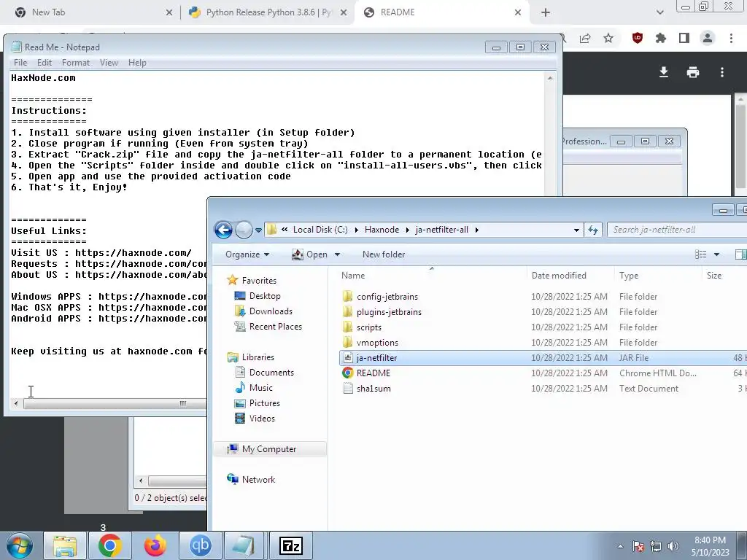
Task: Sort files by Date modified column
Action: click(x=559, y=275)
